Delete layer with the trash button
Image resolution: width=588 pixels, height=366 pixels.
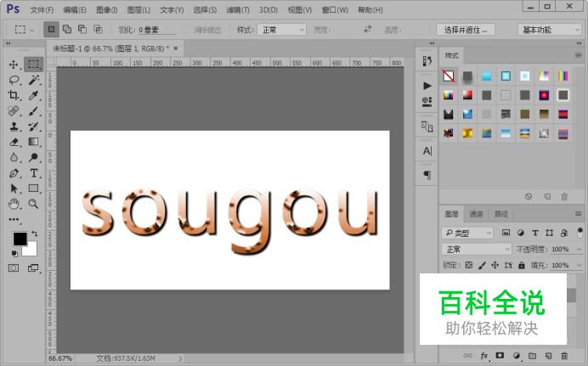pos(564,356)
